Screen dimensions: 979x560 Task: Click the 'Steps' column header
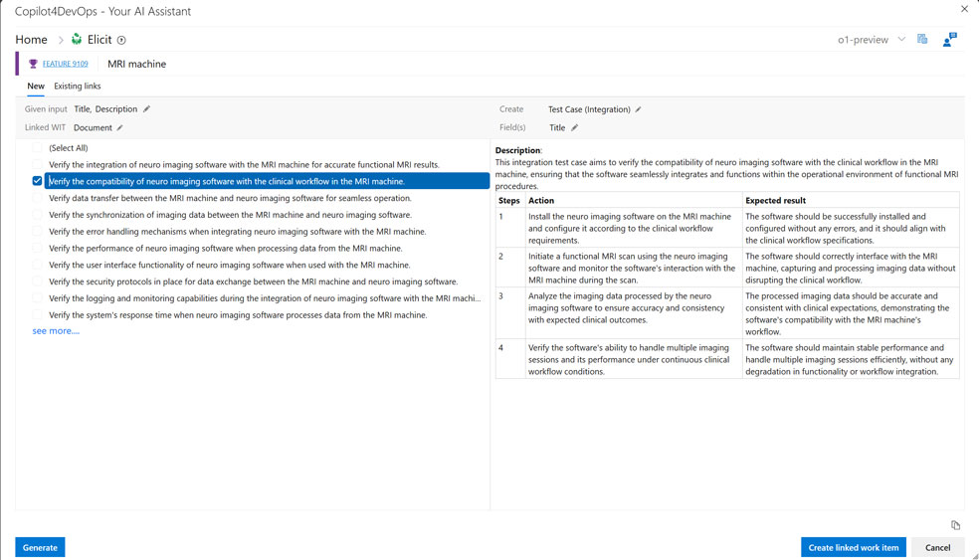[x=508, y=200]
